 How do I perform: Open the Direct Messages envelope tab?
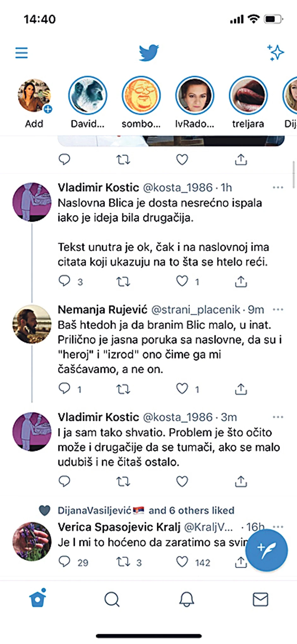coord(260,599)
